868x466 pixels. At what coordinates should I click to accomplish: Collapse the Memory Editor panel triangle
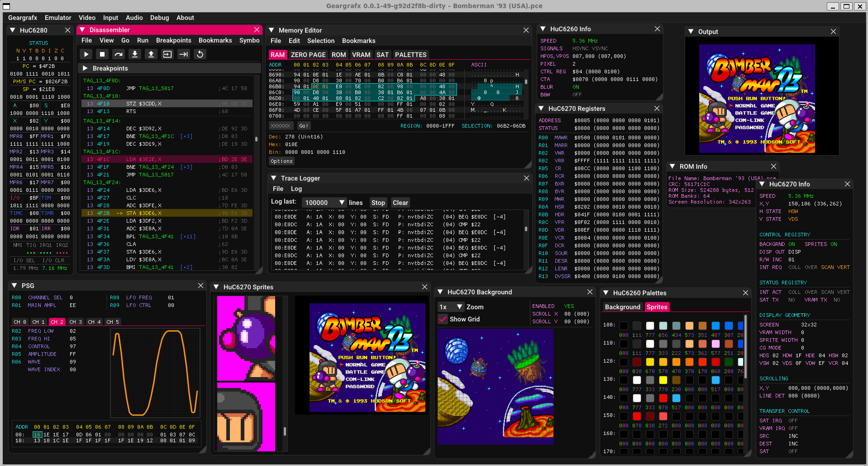[271, 30]
